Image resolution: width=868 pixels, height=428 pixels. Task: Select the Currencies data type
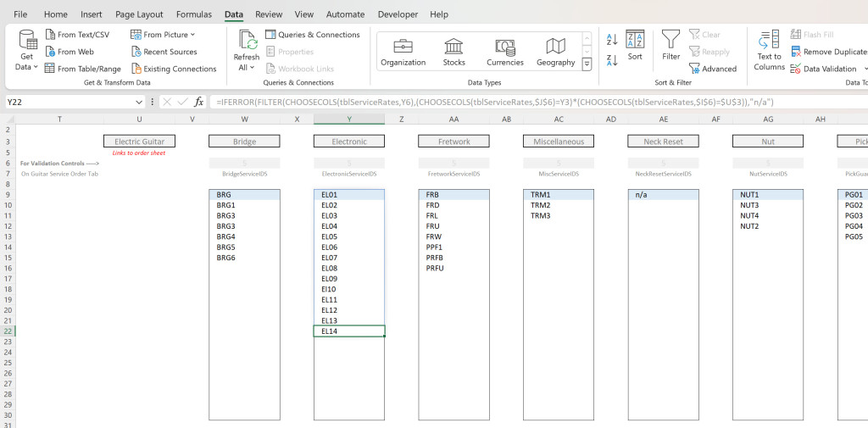(505, 53)
